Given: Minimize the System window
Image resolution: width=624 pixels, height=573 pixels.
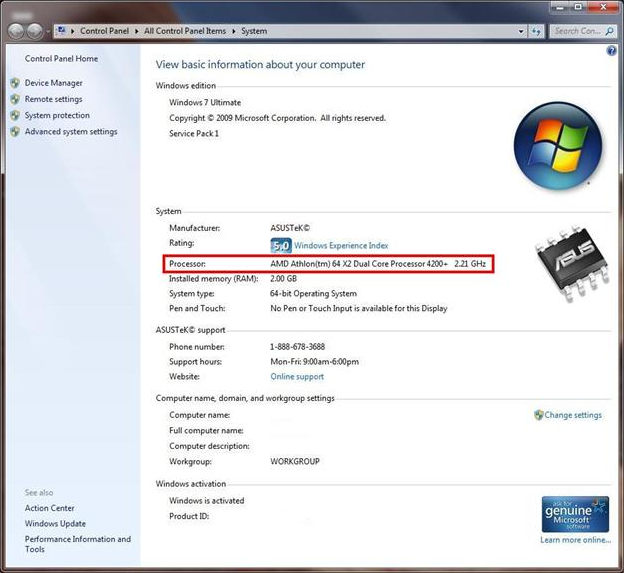Looking at the screenshot, I should [562, 7].
